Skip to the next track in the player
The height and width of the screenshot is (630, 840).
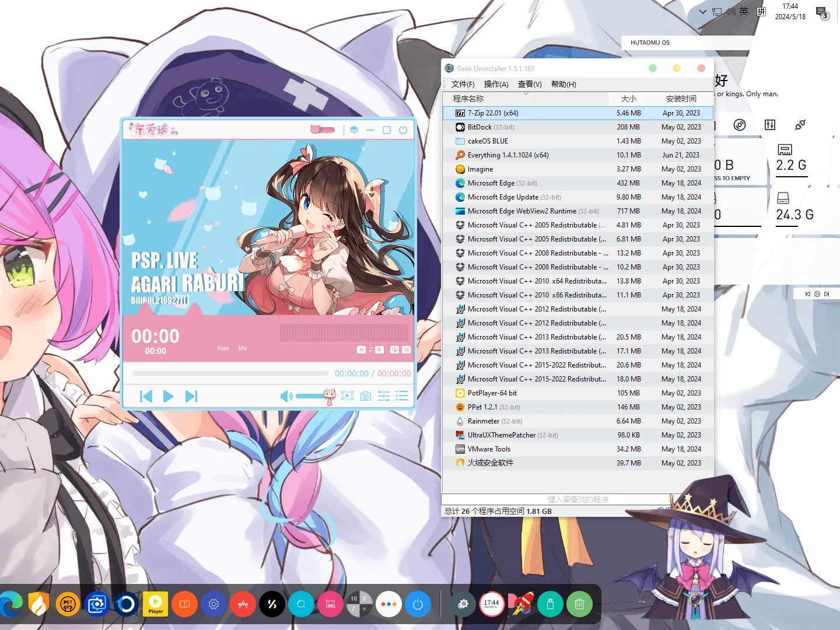pyautogui.click(x=191, y=396)
